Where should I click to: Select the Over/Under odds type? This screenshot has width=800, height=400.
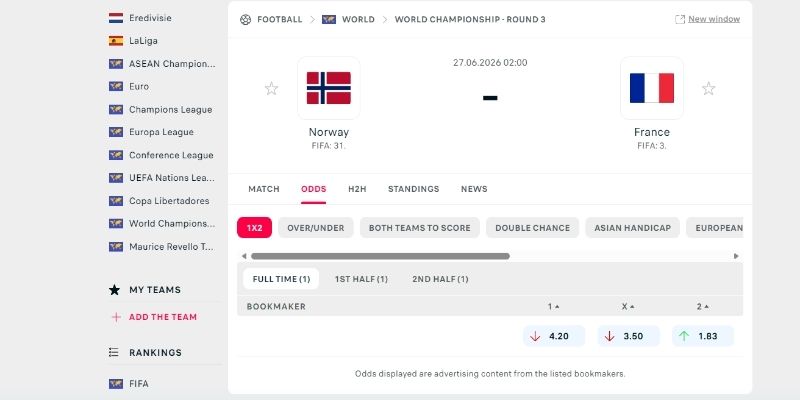(316, 228)
